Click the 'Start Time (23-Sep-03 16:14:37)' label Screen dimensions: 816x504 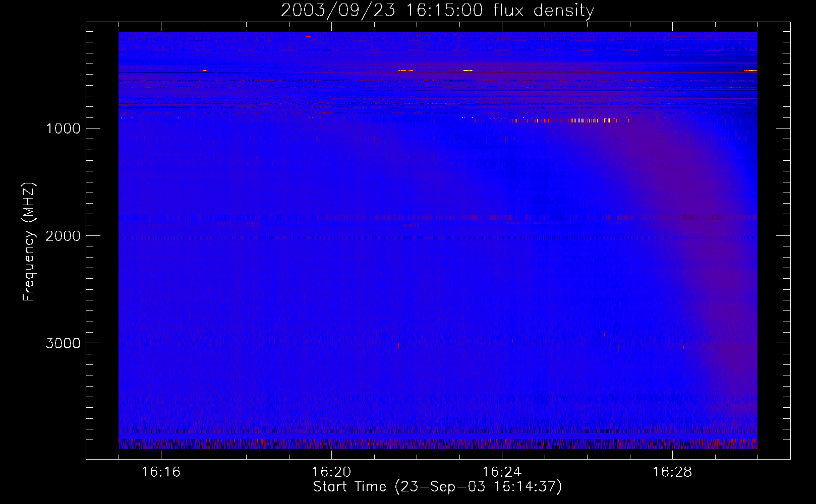tap(437, 487)
